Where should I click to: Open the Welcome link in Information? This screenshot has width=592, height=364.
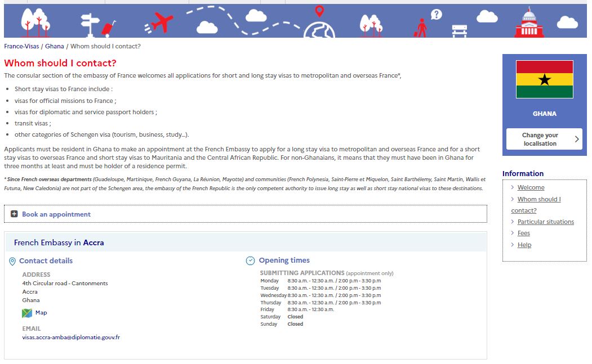[x=531, y=187]
